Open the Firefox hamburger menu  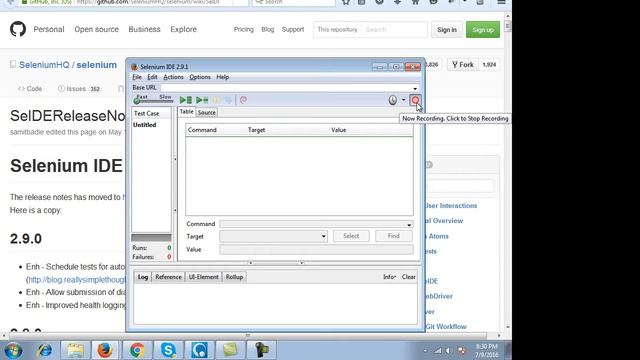coord(501,2)
